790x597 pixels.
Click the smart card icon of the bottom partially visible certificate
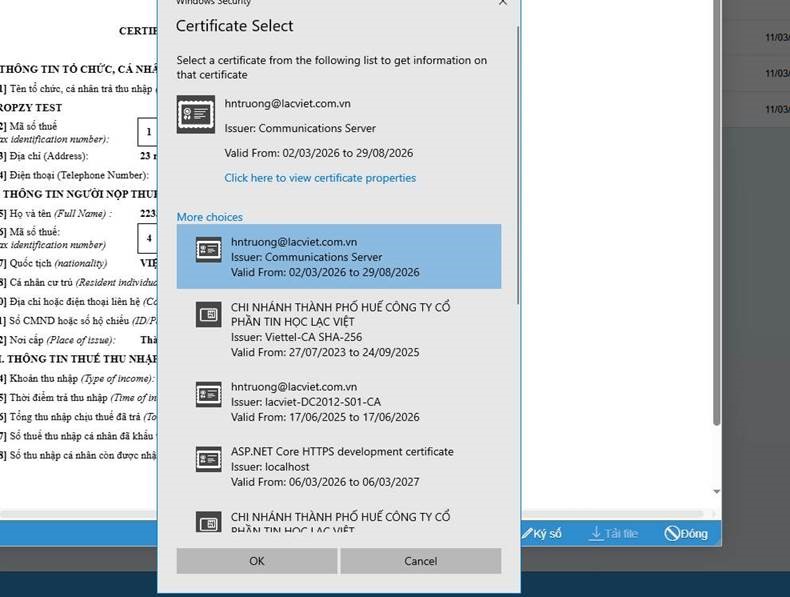click(208, 521)
